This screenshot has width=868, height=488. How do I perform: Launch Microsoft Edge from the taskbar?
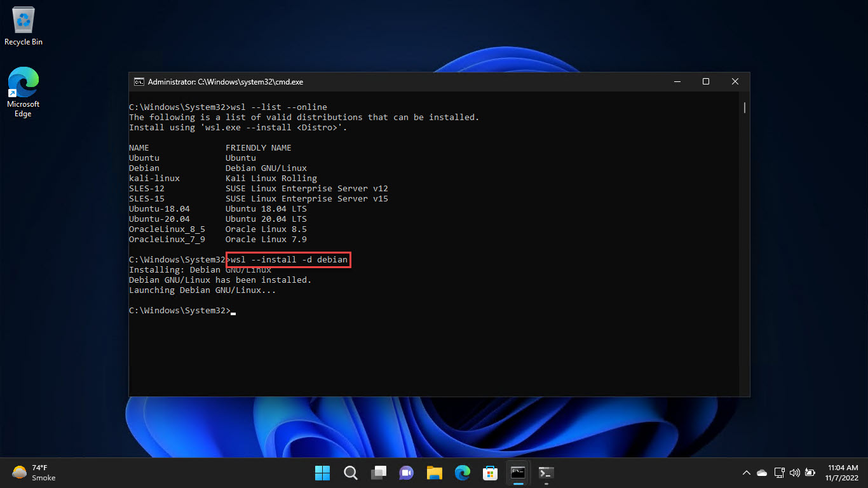(462, 473)
